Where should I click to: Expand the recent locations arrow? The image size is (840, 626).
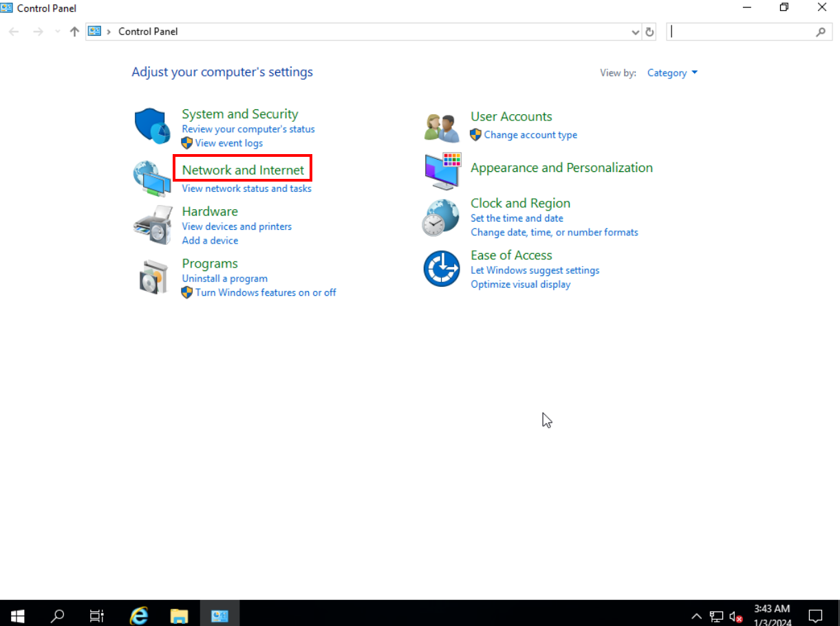[x=57, y=32]
